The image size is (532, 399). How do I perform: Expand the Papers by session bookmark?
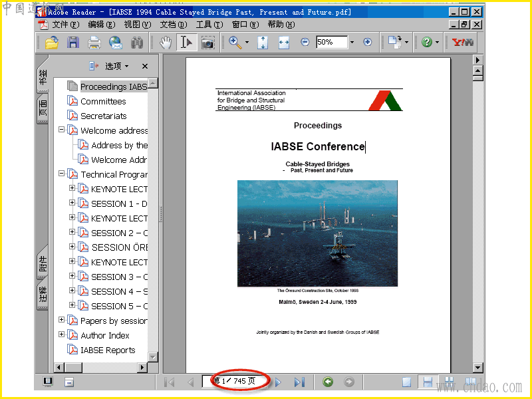tap(62, 321)
